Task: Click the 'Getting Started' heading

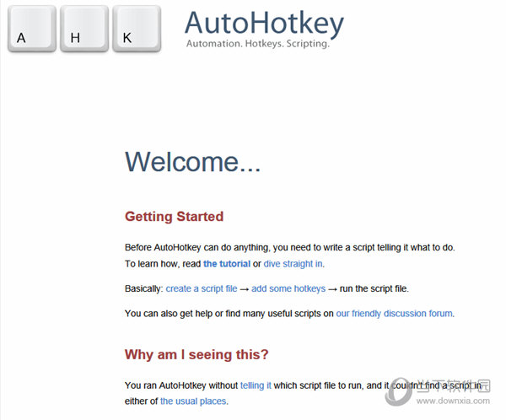Action: pyautogui.click(x=174, y=217)
